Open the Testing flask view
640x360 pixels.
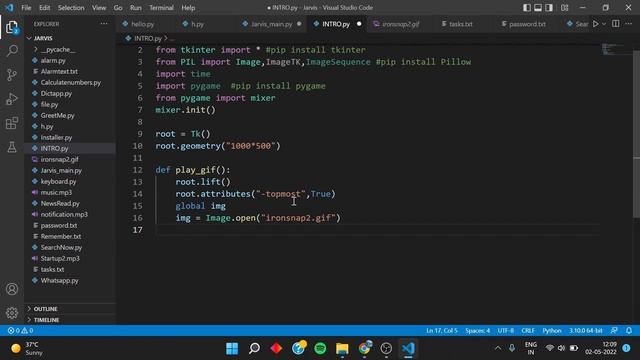click(12, 147)
